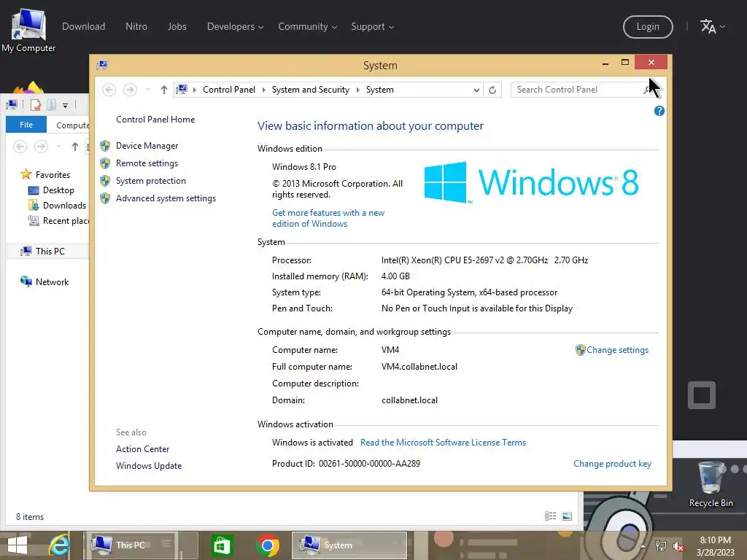The image size is (747, 560).
Task: Open recent locations dropdown in System window
Action: [x=147, y=90]
